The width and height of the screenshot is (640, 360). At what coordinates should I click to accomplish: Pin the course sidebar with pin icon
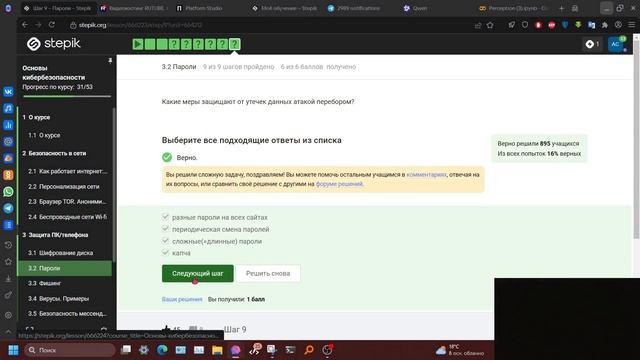[110, 61]
